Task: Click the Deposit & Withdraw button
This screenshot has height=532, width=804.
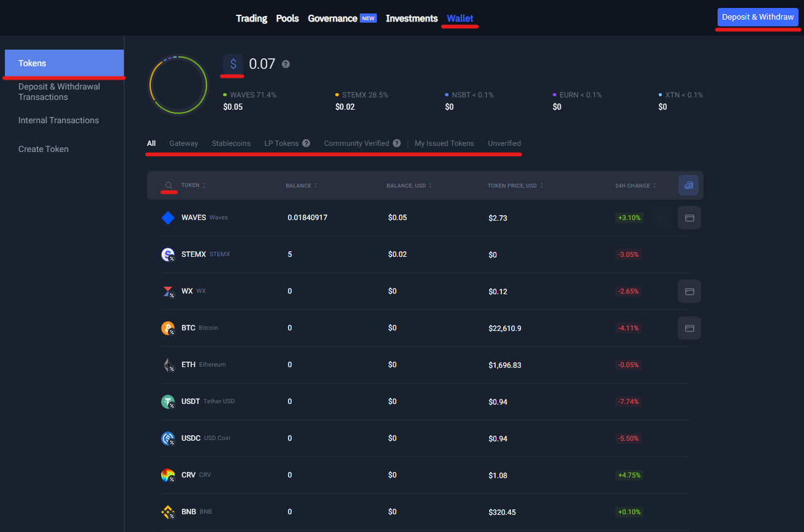Action: pos(758,17)
